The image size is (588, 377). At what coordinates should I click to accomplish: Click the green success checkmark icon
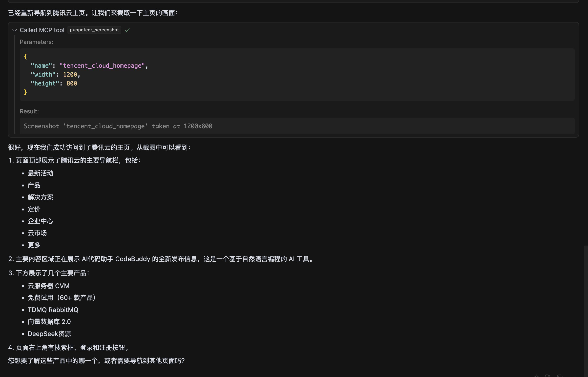coord(127,30)
